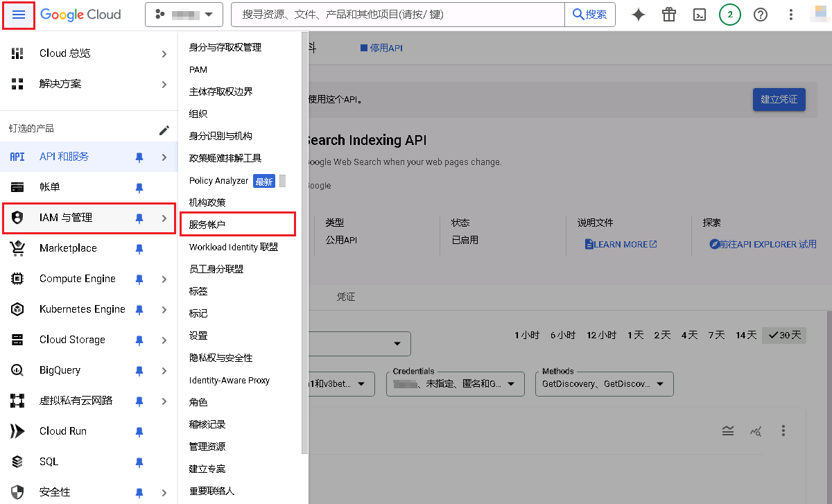
Task: Open the Methods filter dropdown
Action: click(x=604, y=384)
